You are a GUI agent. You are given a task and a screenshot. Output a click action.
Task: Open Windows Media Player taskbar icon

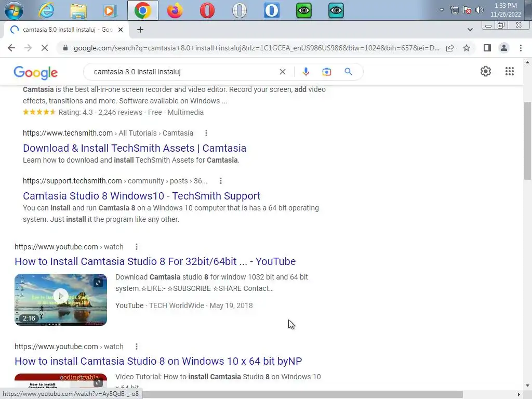pos(110,10)
